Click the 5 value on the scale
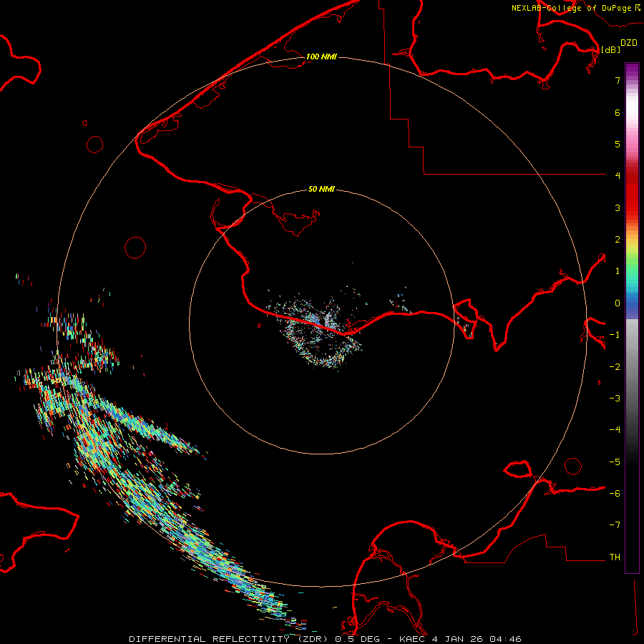 pyautogui.click(x=618, y=144)
